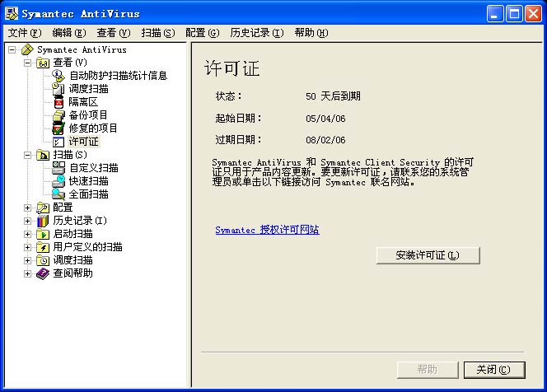
Task: Select the 自动防护扫描统计信息 tree label
Action: point(119,76)
